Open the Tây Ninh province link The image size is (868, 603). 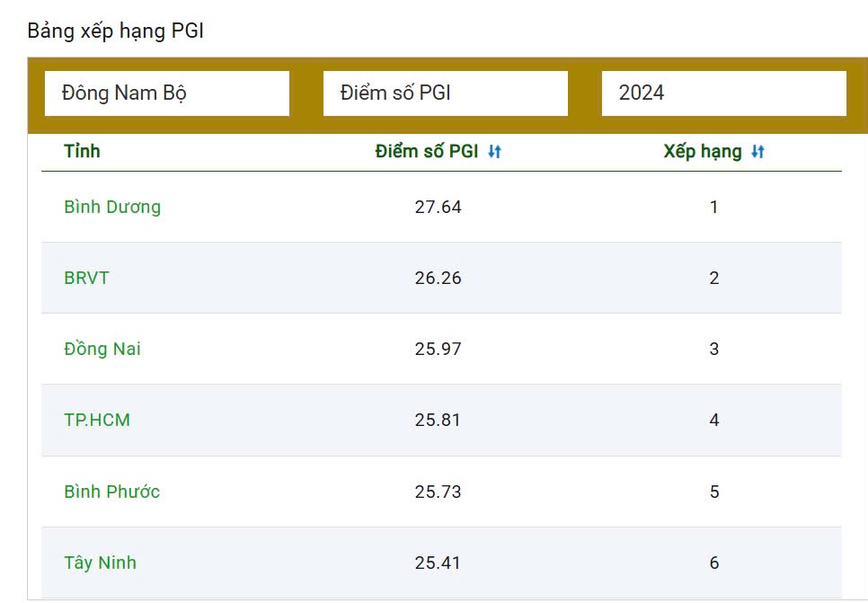coord(100,563)
